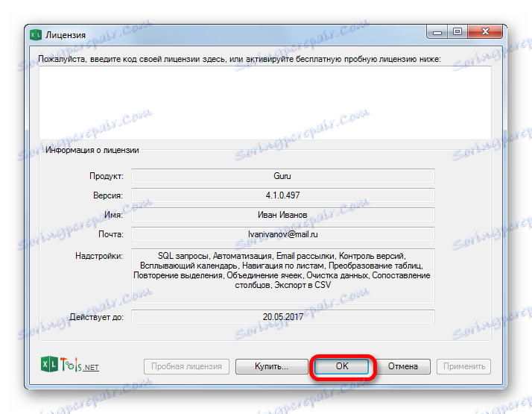Confirm with the OK button
The height and width of the screenshot is (414, 532).
342,366
